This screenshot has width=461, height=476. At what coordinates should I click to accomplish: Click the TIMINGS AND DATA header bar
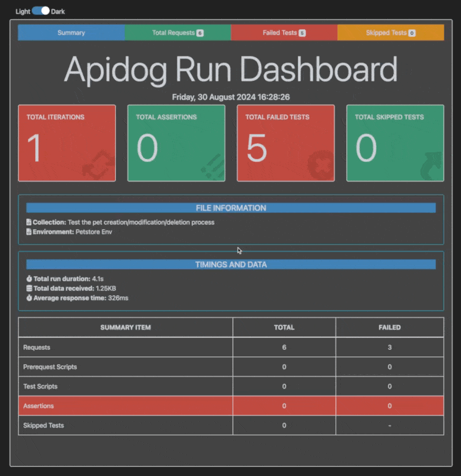point(231,264)
